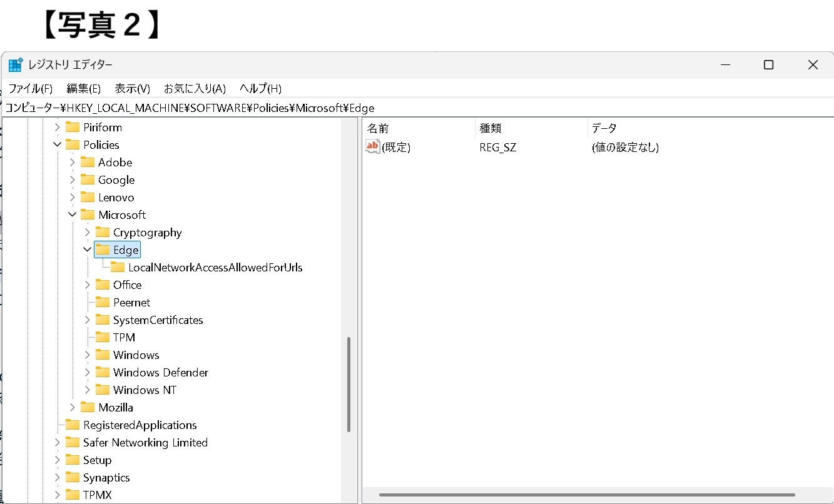The image size is (834, 504).
Task: Click the Registry Editor title bar icon
Action: click(x=16, y=64)
